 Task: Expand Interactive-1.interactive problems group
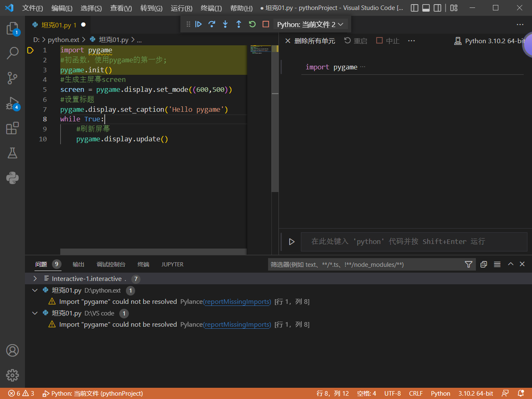coord(35,278)
